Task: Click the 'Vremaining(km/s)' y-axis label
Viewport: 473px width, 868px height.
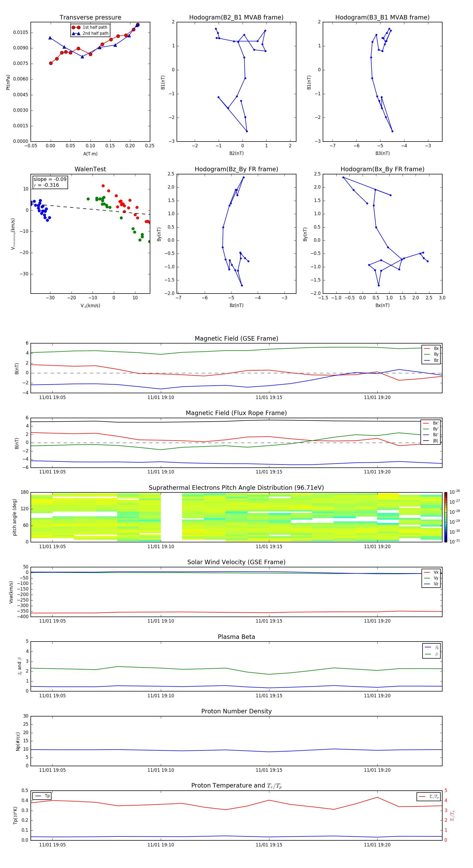Action: 13,234
